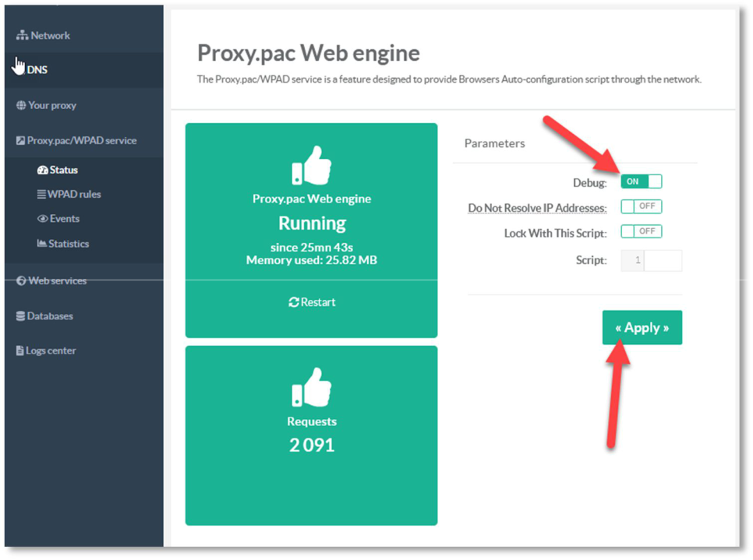Click the globe icon beside Your proxy
Viewport: 753px width, 560px height.
(x=21, y=105)
